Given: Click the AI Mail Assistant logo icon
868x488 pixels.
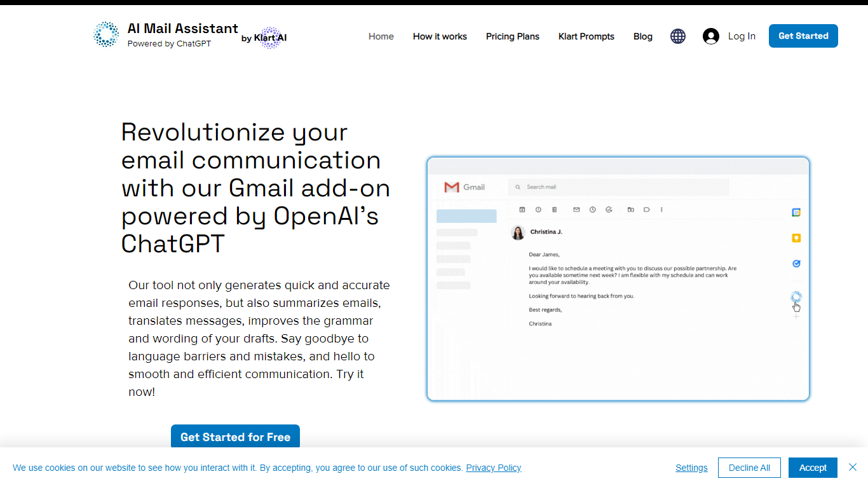Looking at the screenshot, I should point(106,35).
